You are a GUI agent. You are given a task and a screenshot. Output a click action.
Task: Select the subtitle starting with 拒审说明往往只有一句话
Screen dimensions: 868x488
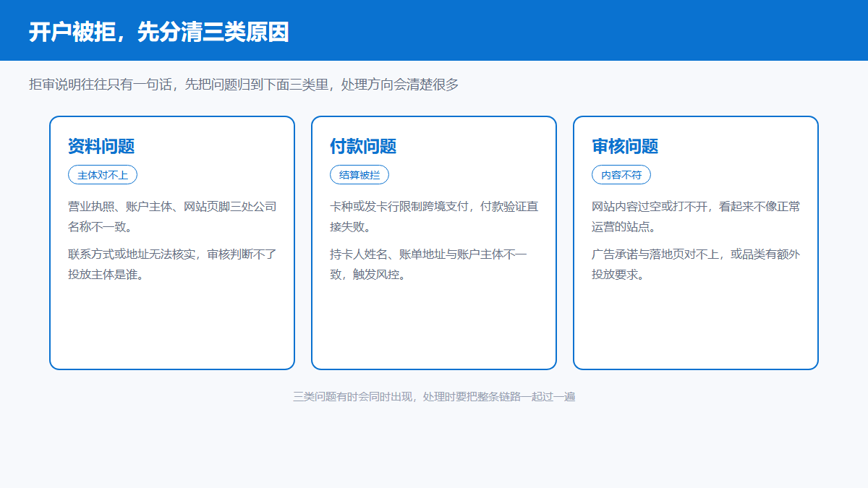point(244,85)
